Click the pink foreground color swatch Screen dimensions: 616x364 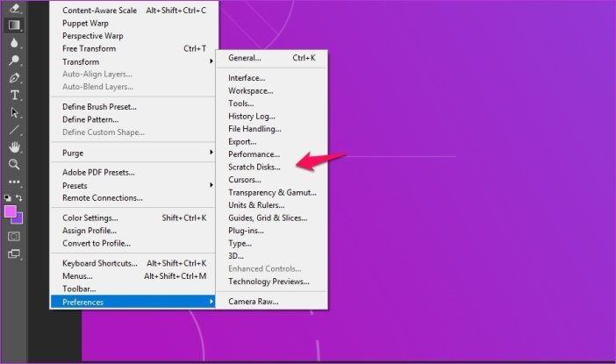[11, 211]
